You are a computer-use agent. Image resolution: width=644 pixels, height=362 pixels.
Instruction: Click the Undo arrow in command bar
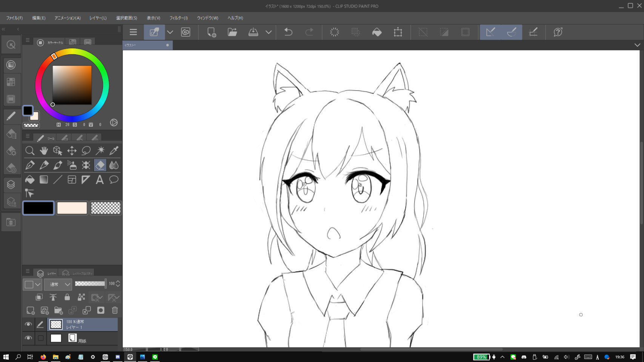tap(288, 32)
